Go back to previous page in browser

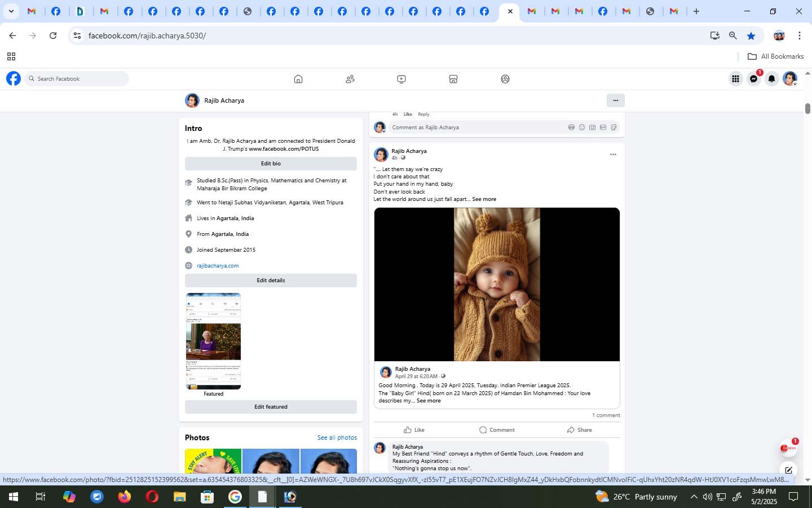[x=12, y=36]
